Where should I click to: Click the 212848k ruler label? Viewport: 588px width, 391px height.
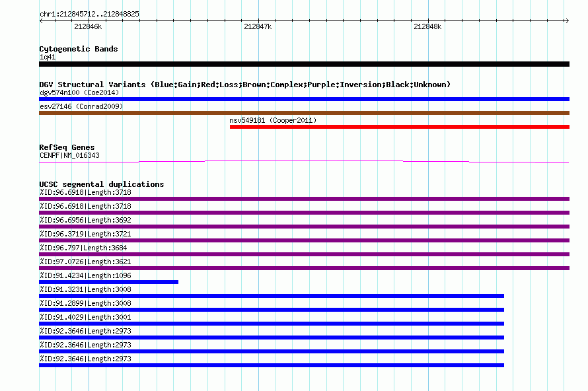click(427, 26)
